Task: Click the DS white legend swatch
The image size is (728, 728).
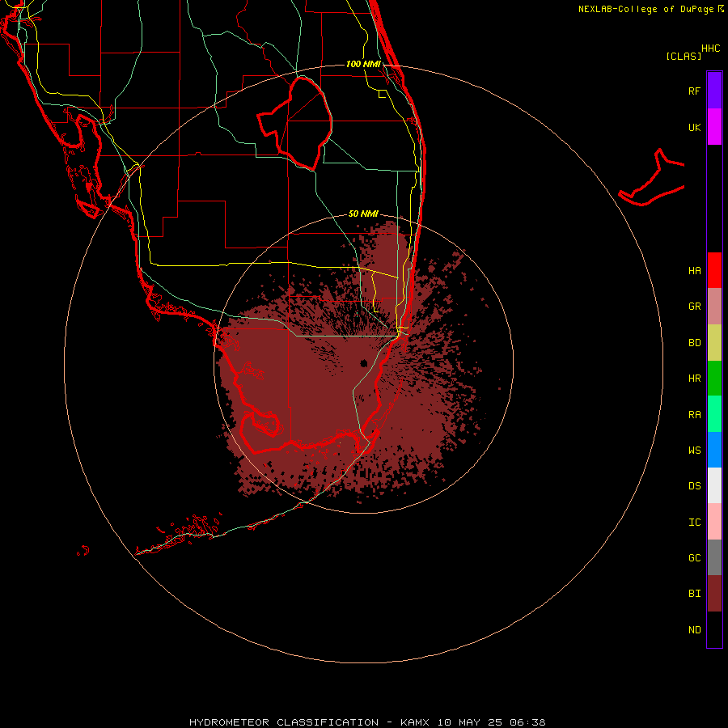Action: 714,485
